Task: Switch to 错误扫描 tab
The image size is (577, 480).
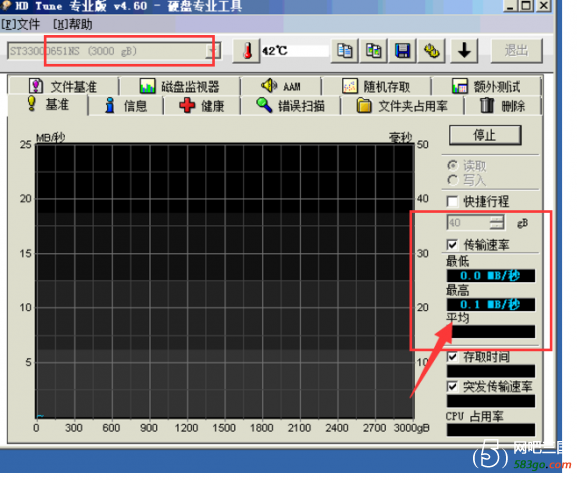Action: (x=290, y=106)
